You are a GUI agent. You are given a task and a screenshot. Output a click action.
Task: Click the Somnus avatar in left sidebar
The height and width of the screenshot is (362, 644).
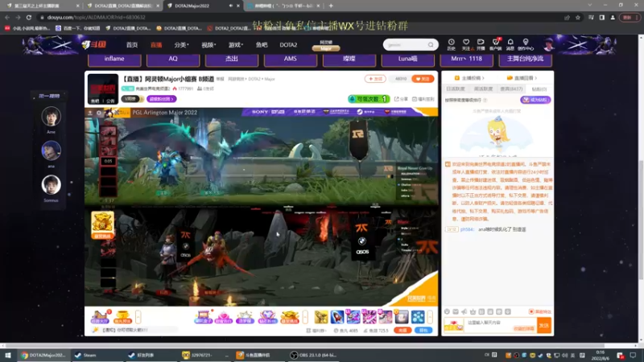coord(51,185)
